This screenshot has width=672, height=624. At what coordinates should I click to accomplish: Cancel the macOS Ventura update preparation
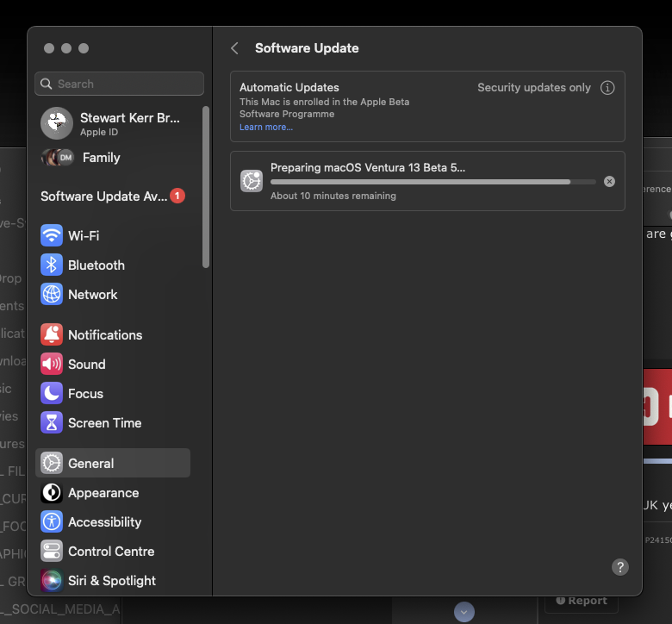[x=609, y=181]
